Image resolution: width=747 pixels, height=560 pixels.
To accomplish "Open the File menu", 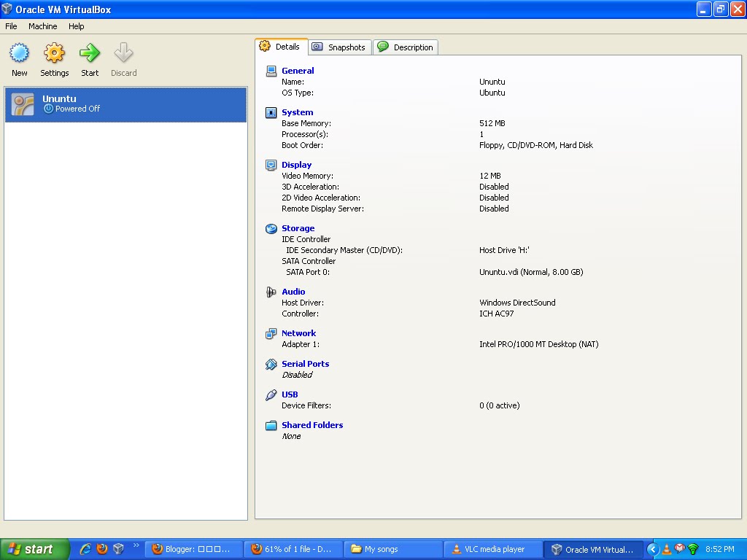I will pos(11,26).
